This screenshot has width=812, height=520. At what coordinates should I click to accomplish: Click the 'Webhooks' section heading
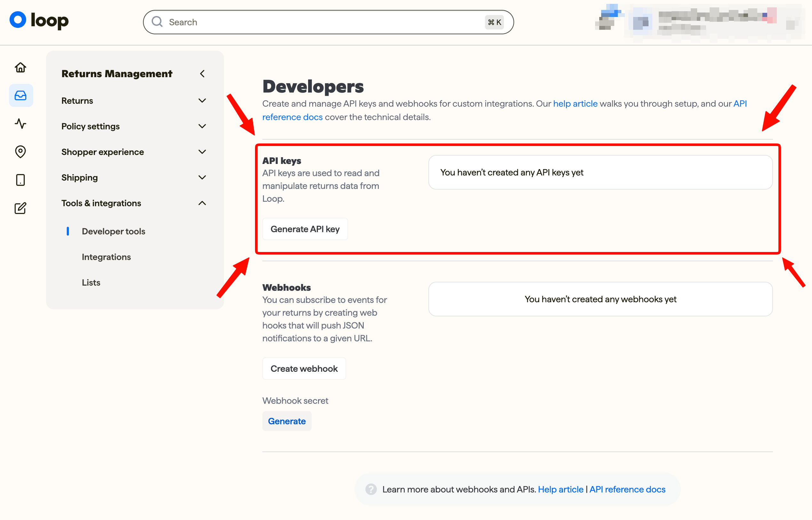coord(286,287)
